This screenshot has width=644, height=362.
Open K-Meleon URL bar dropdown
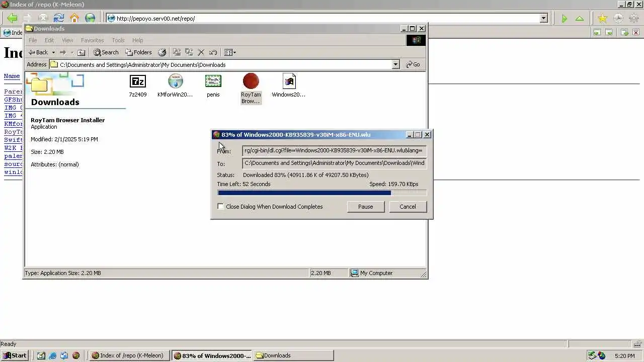543,19
